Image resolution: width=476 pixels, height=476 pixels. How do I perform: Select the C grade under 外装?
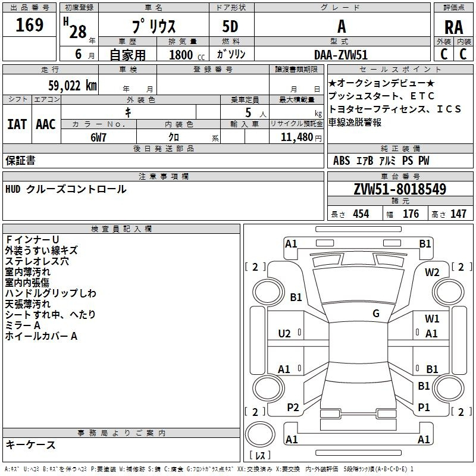coord(443,54)
